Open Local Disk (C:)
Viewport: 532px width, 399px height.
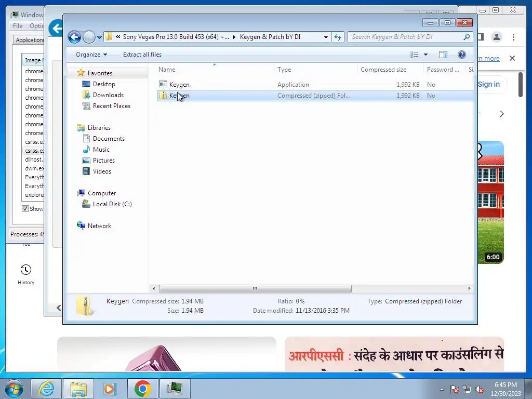112,204
